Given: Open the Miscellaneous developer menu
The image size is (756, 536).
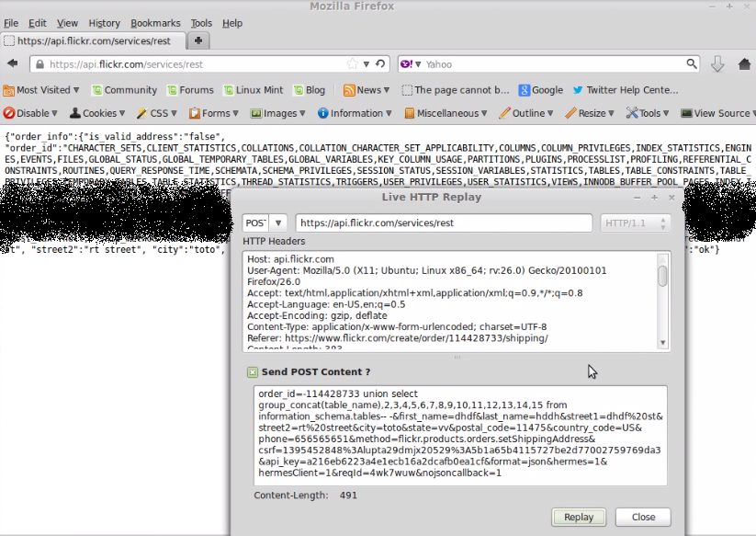Looking at the screenshot, I should [x=446, y=113].
